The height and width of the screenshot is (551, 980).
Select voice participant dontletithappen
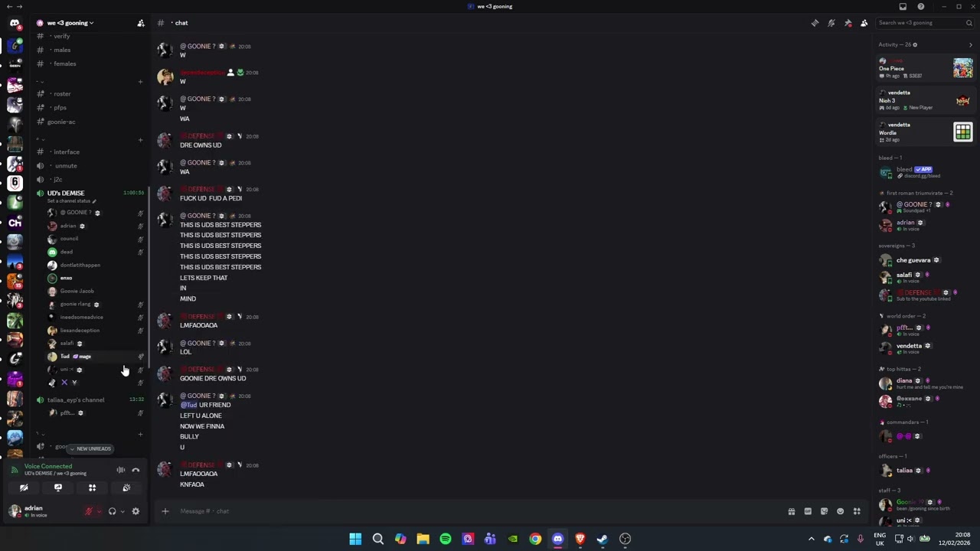coord(80,265)
